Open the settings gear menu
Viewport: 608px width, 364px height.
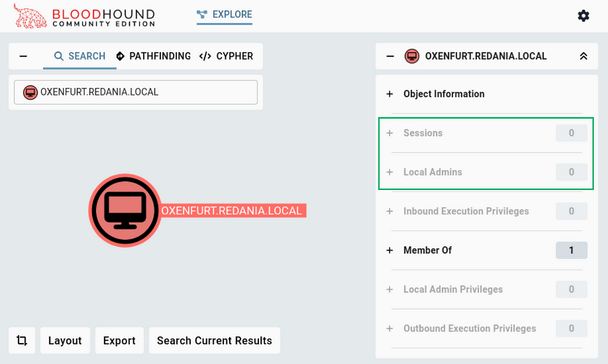point(583,15)
